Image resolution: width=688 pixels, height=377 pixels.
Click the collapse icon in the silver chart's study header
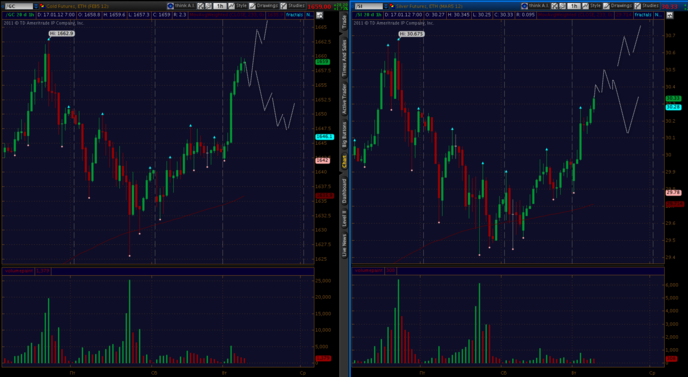pos(669,15)
